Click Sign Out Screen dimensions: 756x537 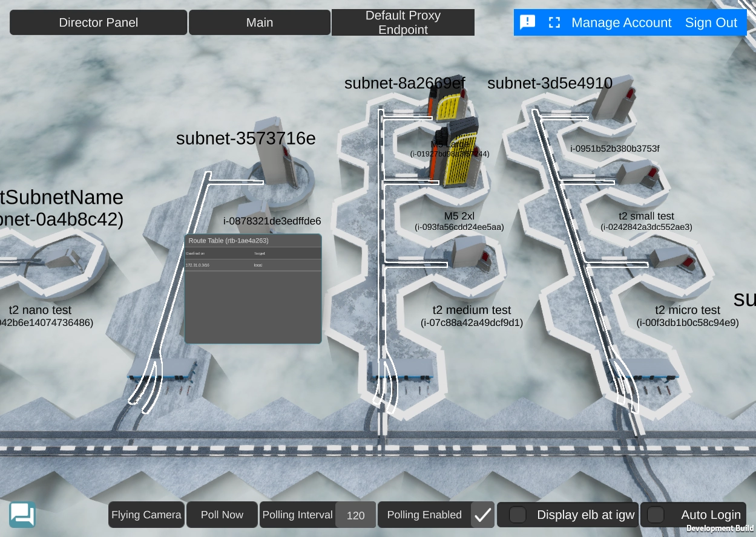pos(711,22)
